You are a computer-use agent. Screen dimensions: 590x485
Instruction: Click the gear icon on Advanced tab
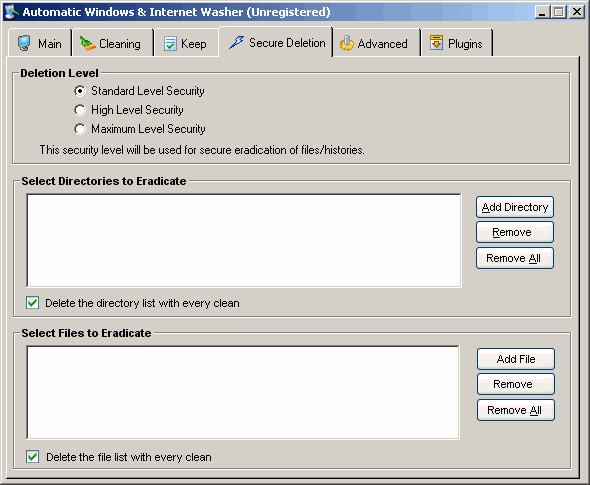pos(347,43)
